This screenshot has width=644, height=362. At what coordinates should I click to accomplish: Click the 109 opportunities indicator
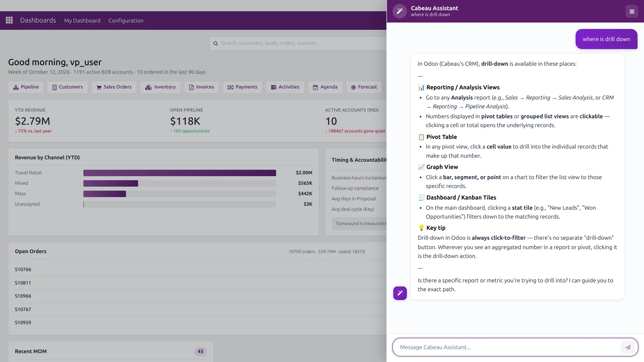190,131
